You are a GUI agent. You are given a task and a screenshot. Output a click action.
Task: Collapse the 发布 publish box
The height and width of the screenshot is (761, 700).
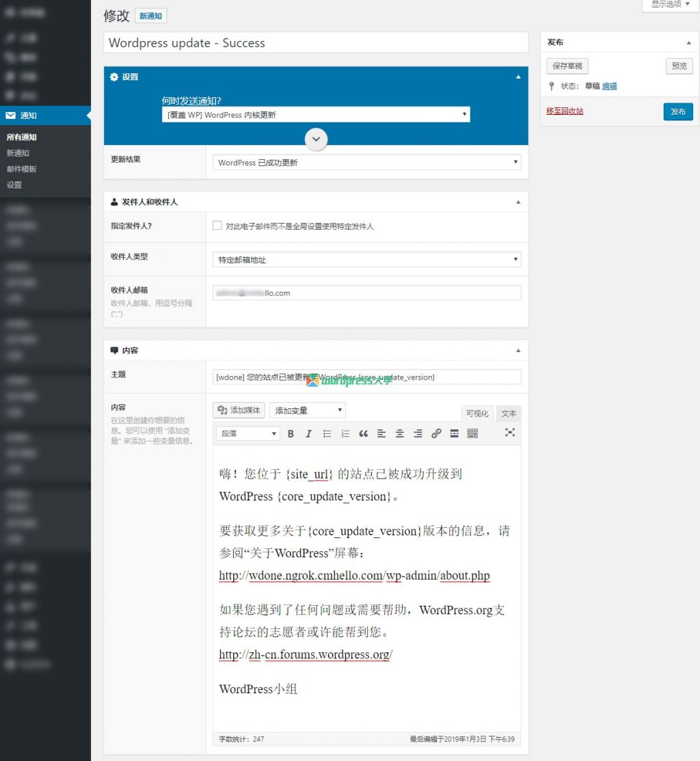click(689, 42)
